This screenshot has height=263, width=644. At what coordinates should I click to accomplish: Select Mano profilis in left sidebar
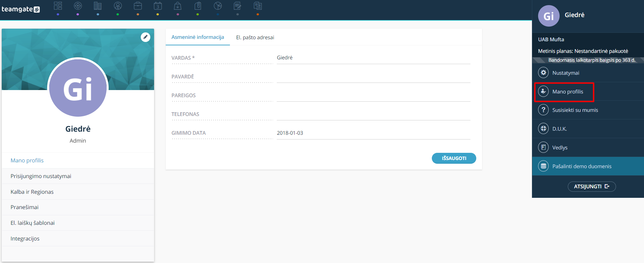(x=78, y=160)
